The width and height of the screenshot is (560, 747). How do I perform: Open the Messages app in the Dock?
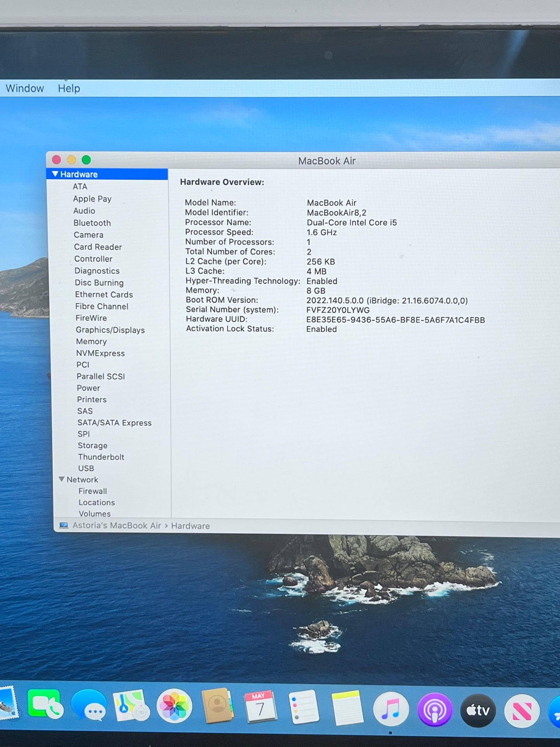pos(89,705)
